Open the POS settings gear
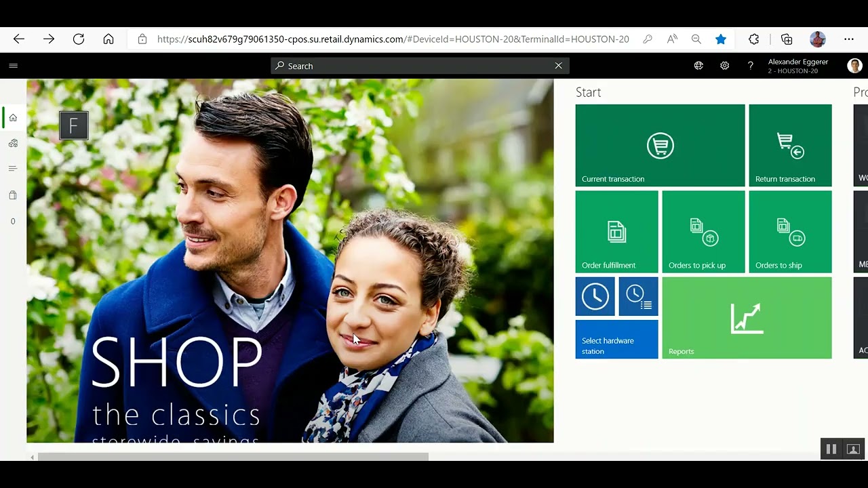 (x=724, y=66)
